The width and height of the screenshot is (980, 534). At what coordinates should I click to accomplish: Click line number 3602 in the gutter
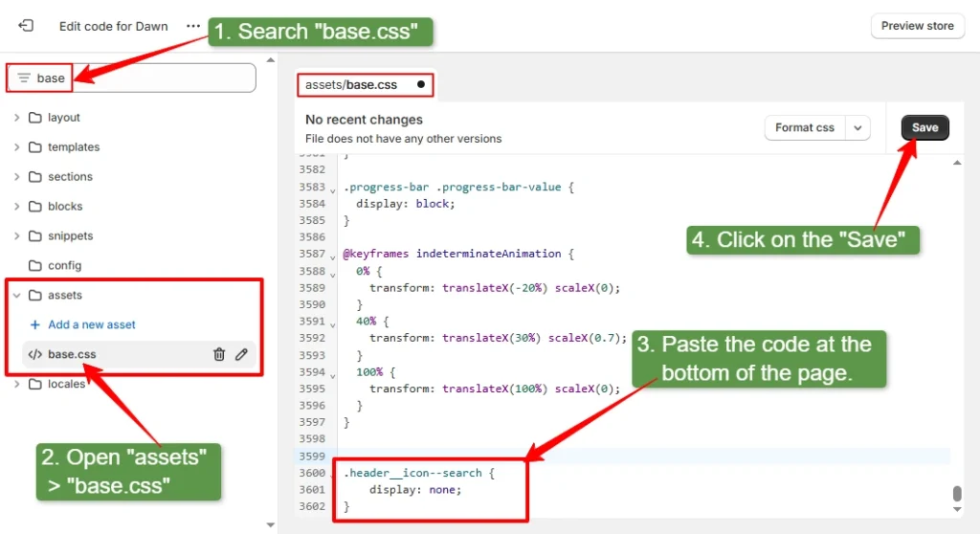pos(312,506)
